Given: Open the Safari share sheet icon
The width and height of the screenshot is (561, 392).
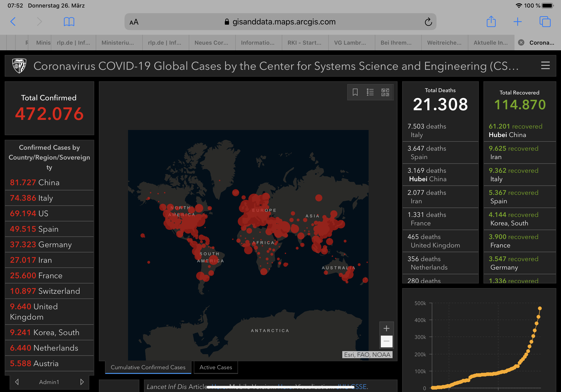Looking at the screenshot, I should pos(491,22).
